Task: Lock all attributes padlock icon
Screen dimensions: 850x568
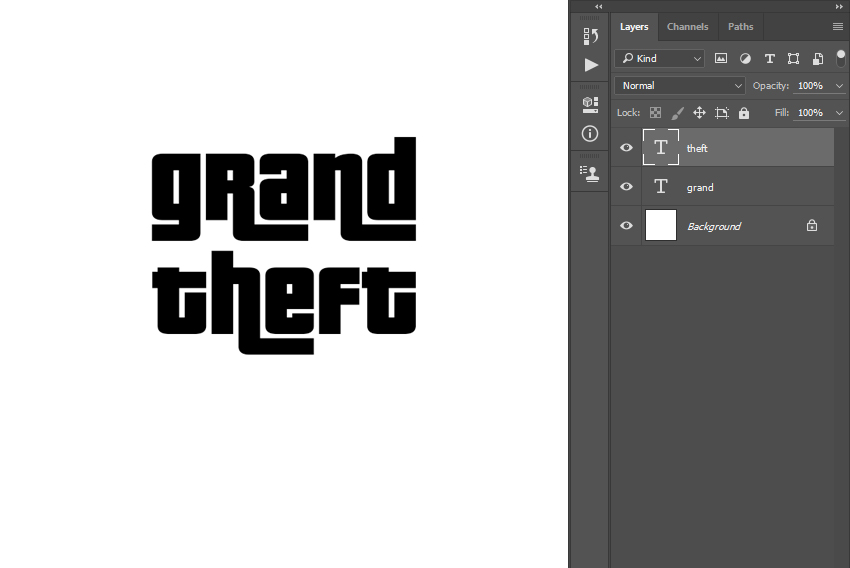Action: 744,113
